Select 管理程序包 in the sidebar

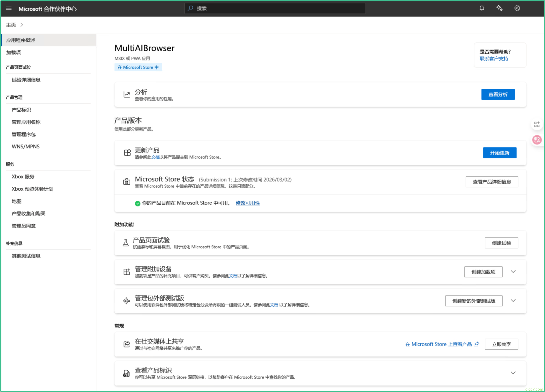coord(23,134)
